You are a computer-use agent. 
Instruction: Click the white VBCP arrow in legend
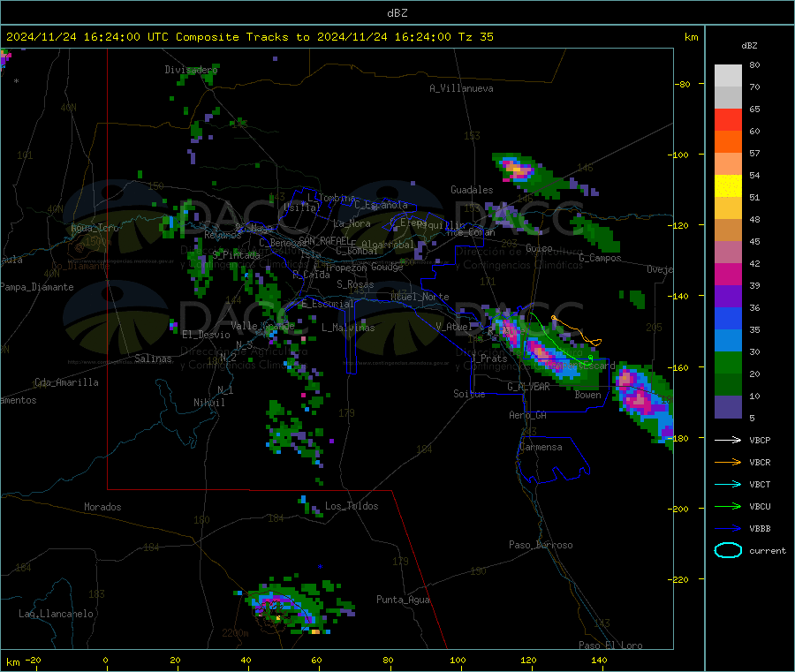pyautogui.click(x=728, y=440)
